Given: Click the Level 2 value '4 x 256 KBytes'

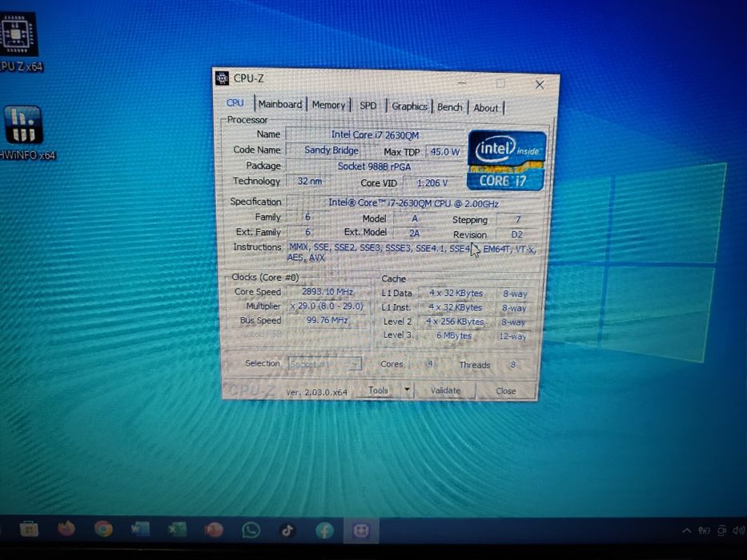Looking at the screenshot, I should coord(455,322).
